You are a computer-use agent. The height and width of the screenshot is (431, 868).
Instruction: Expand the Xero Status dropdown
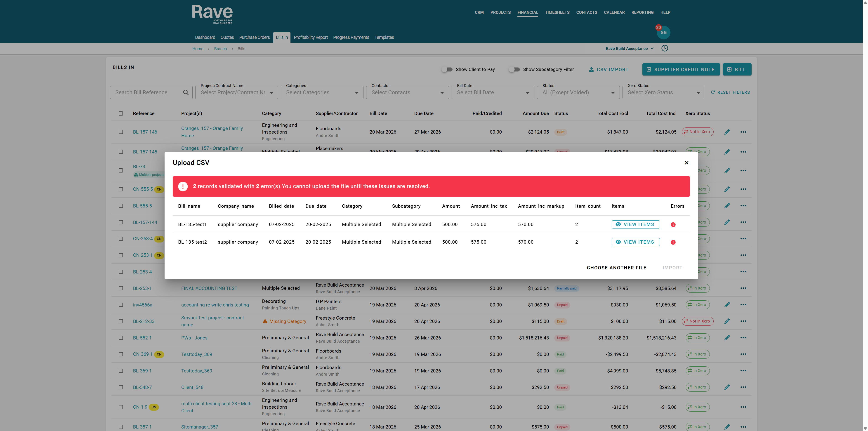click(663, 92)
